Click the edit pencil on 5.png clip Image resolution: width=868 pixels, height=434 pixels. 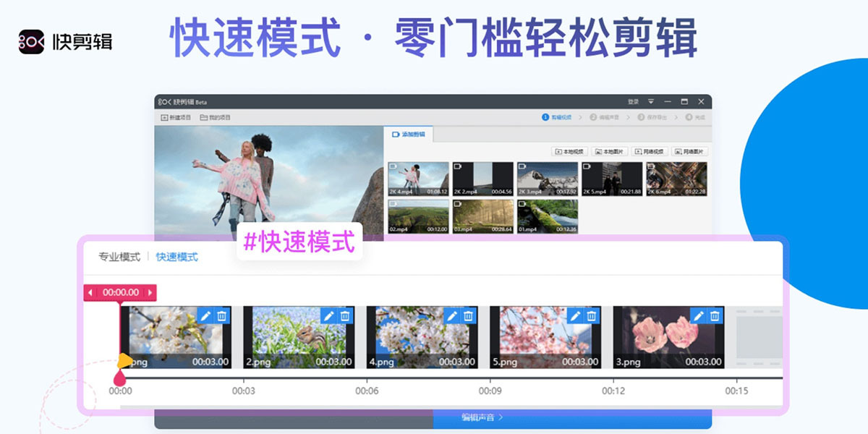coord(575,315)
